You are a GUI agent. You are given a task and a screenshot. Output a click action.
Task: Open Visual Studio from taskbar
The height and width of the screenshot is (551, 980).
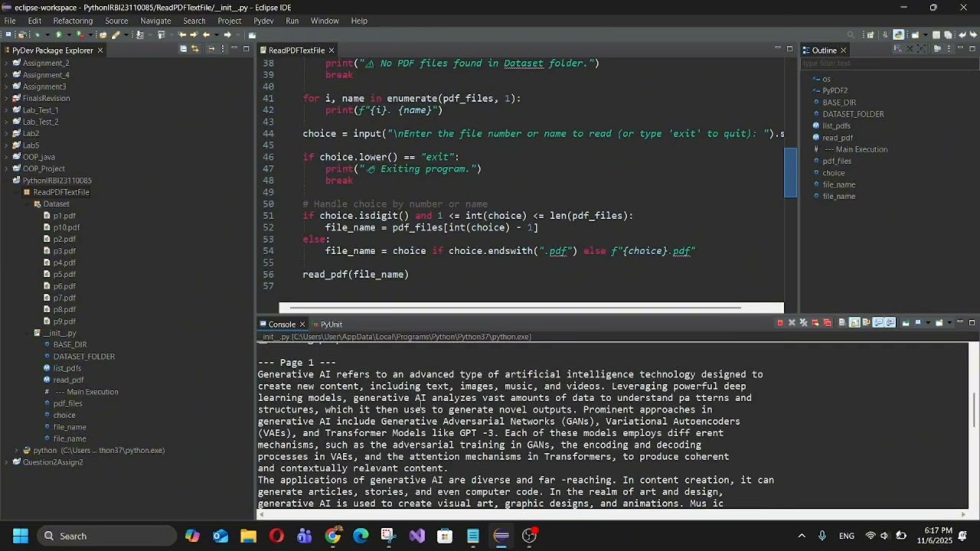point(416,536)
